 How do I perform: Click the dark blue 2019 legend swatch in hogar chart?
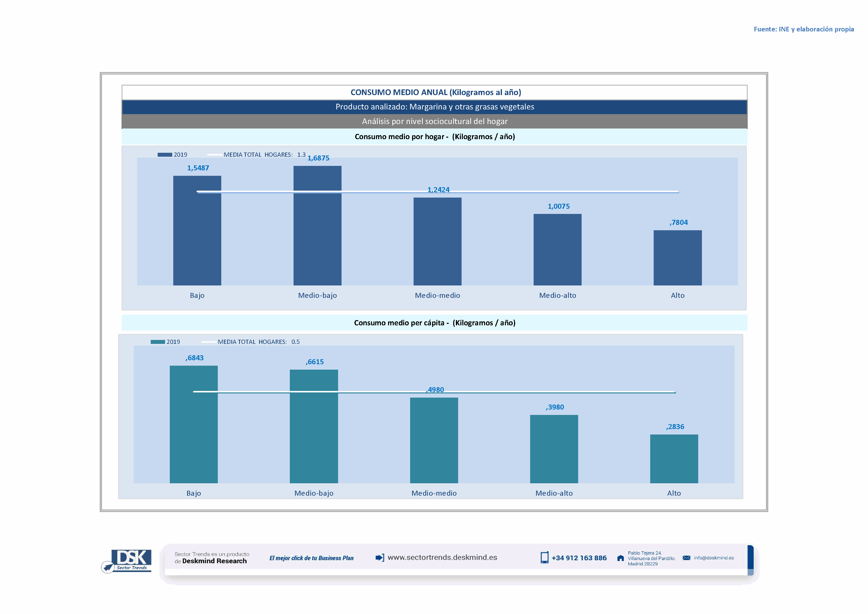click(165, 155)
